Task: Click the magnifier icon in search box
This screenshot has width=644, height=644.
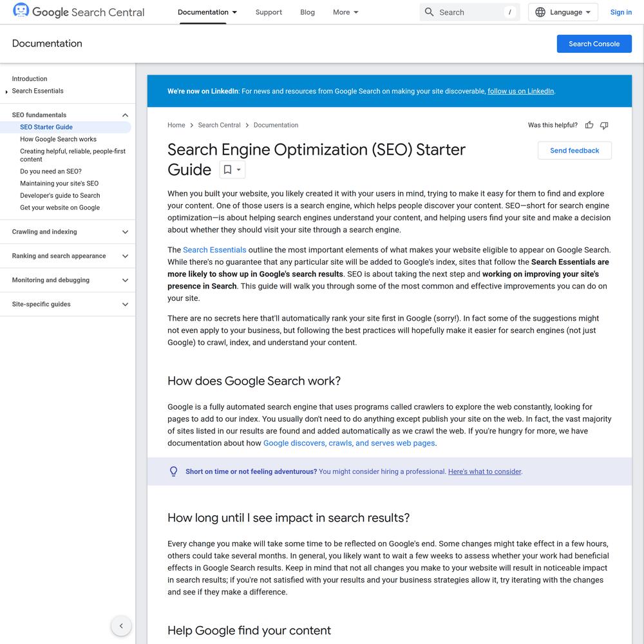Action: (x=429, y=12)
